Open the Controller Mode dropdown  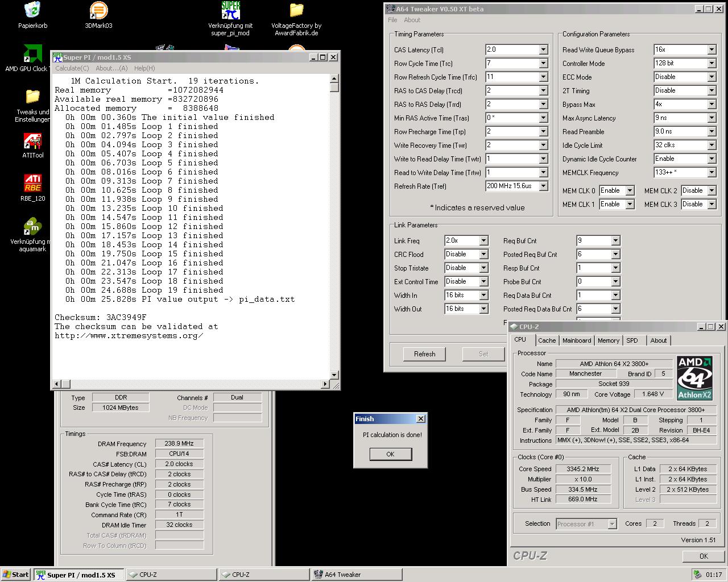[712, 64]
